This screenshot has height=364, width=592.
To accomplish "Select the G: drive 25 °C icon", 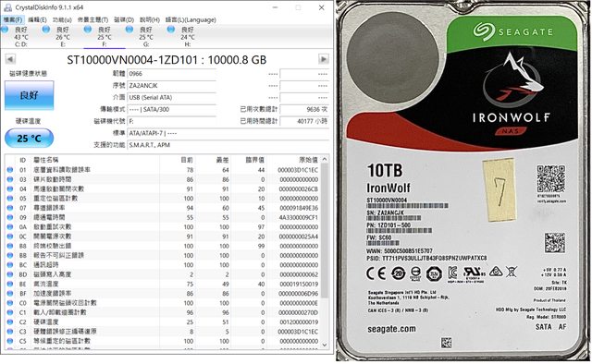I will coord(129,30).
